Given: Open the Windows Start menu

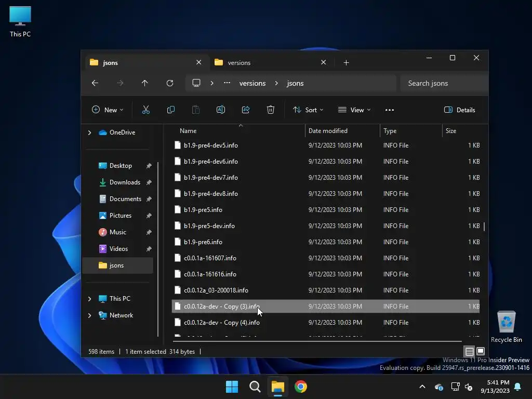Looking at the screenshot, I should [x=232, y=387].
